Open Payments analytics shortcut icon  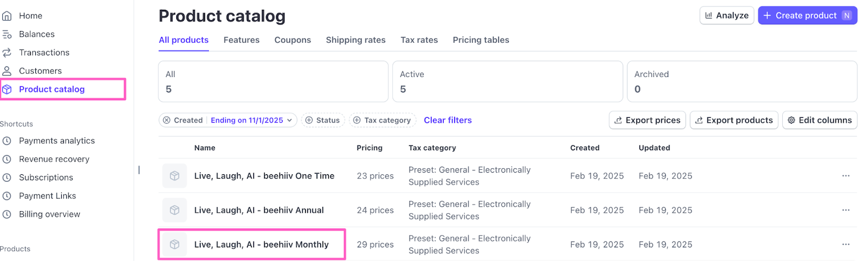[x=7, y=141]
